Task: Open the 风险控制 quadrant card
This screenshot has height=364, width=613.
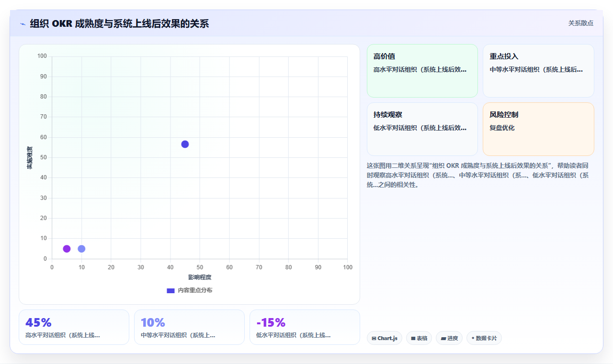Action: 538,129
